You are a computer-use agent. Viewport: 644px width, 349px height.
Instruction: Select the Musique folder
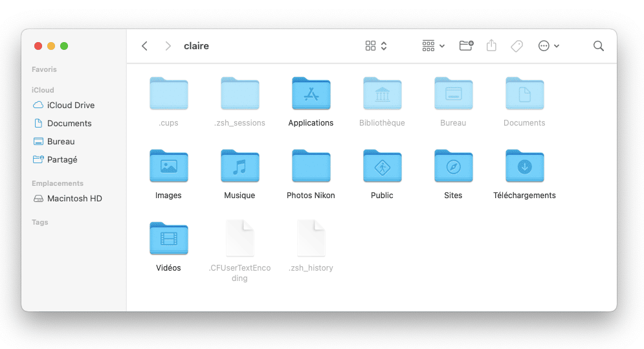pyautogui.click(x=239, y=166)
